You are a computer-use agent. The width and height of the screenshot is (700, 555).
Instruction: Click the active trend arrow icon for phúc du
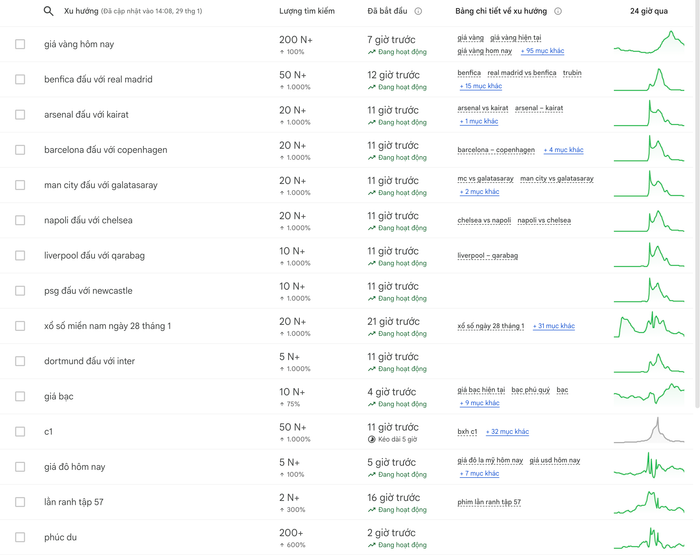tap(372, 545)
